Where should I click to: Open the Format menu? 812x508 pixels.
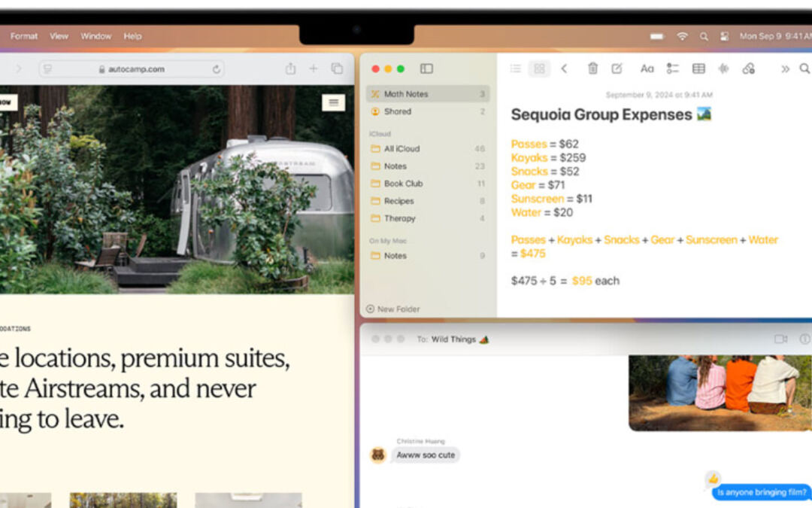click(23, 35)
